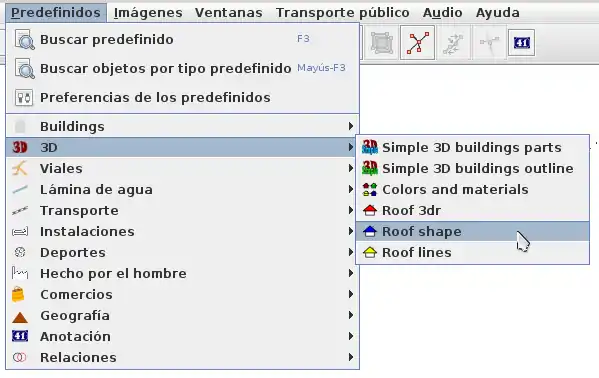Expand the Relaciones submenu arrow
The height and width of the screenshot is (378, 599).
[351, 357]
